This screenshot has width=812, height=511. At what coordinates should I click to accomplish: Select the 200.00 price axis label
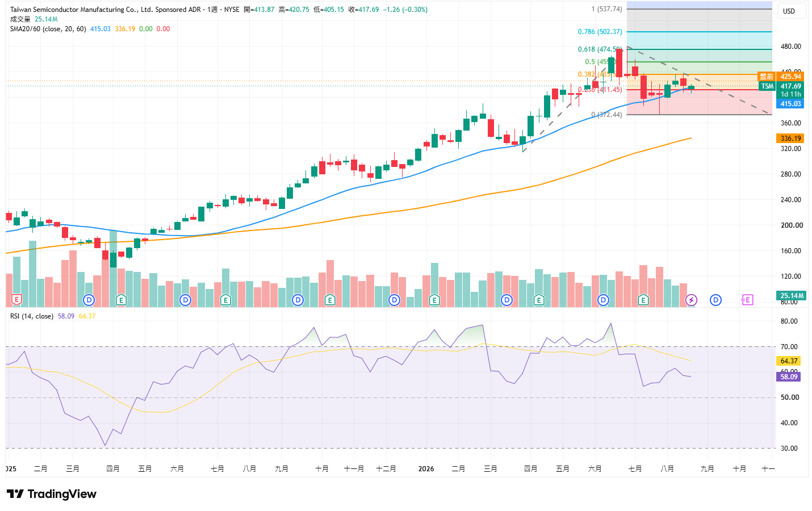click(x=792, y=225)
